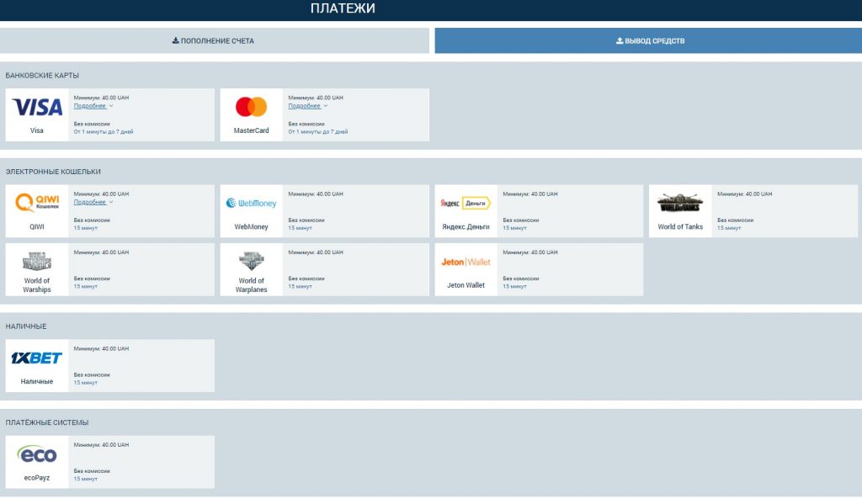Pick the World of Warships logo
The height and width of the screenshot is (504, 862).
pos(37,260)
